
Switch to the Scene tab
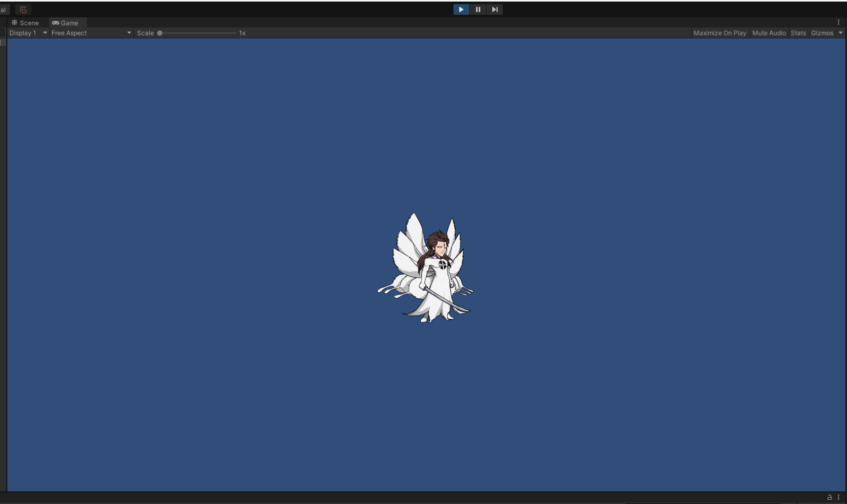25,23
